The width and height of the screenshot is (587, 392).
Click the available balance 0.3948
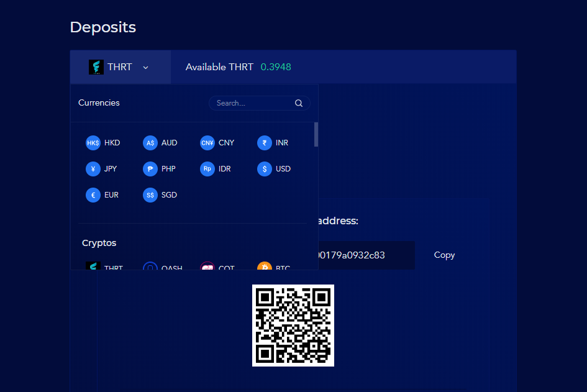(x=276, y=67)
